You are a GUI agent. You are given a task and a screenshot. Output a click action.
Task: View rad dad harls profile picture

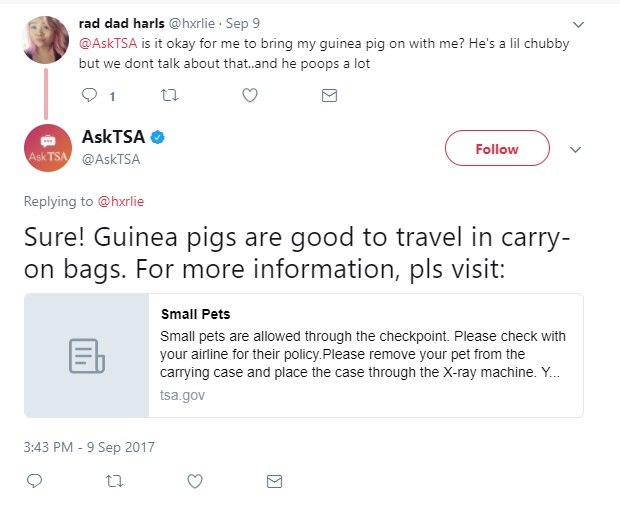[x=45, y=39]
